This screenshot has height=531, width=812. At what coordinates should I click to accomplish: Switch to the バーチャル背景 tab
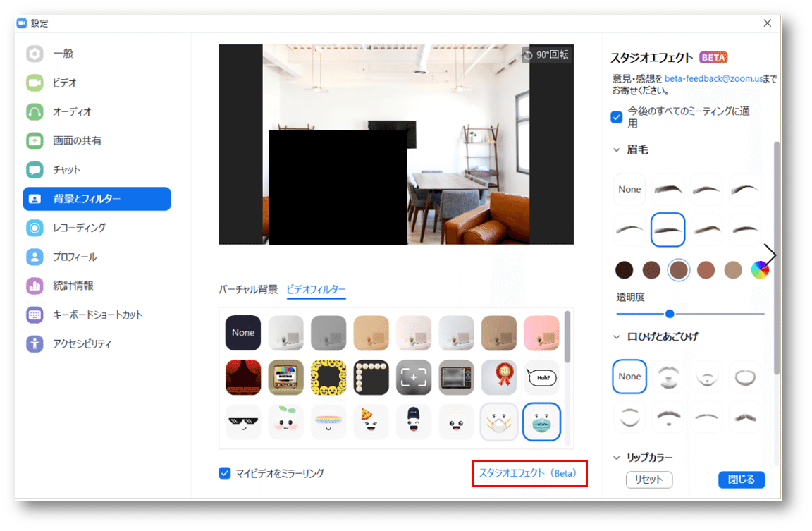[248, 289]
